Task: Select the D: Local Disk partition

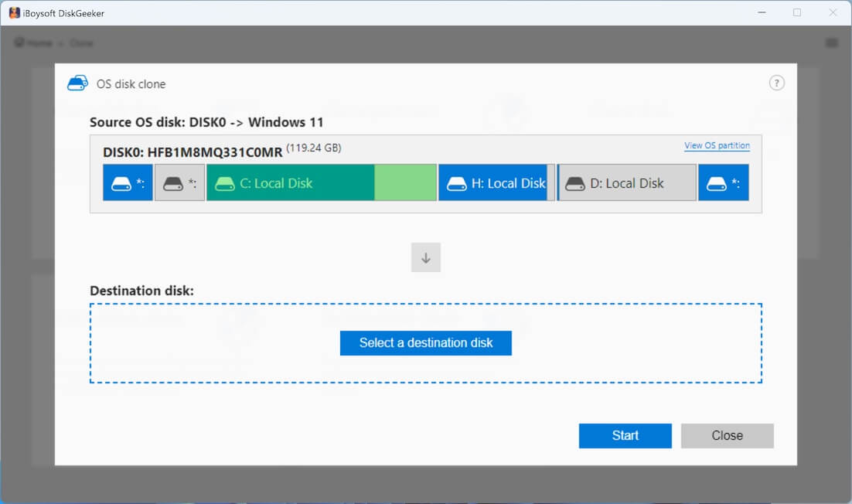Action: tap(627, 182)
